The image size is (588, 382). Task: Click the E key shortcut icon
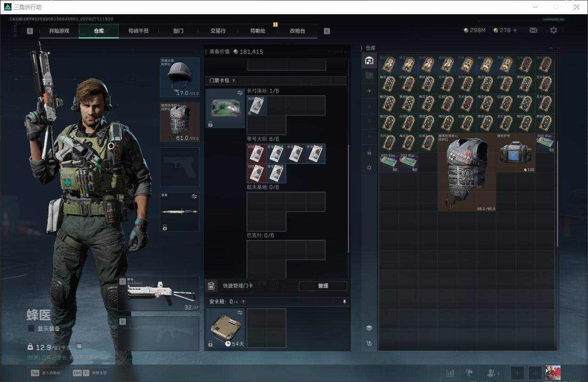[327, 31]
